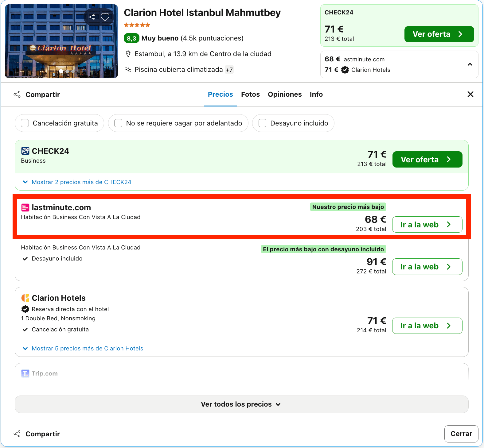
Task: Click the CHECK24 logo icon
Action: point(25,151)
